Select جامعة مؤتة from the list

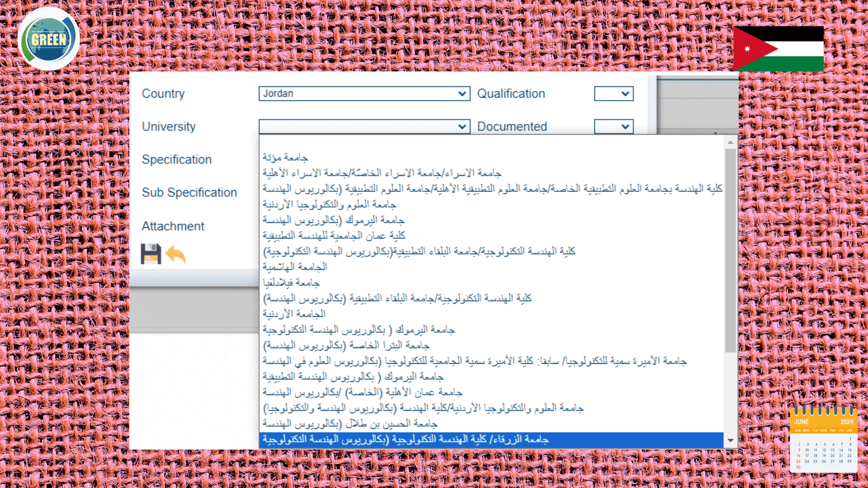(285, 157)
